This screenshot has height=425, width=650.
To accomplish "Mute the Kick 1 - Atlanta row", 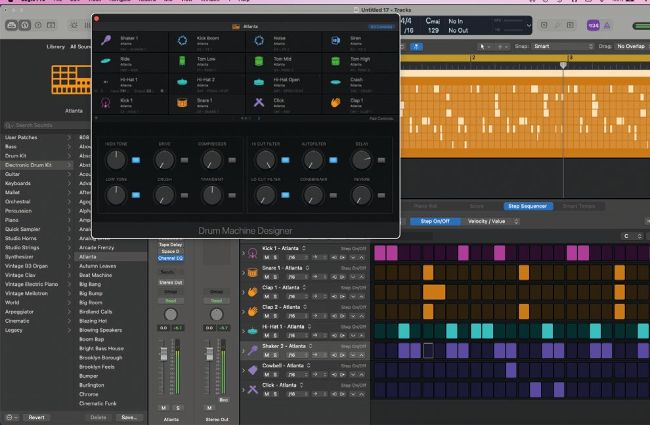I will click(267, 257).
